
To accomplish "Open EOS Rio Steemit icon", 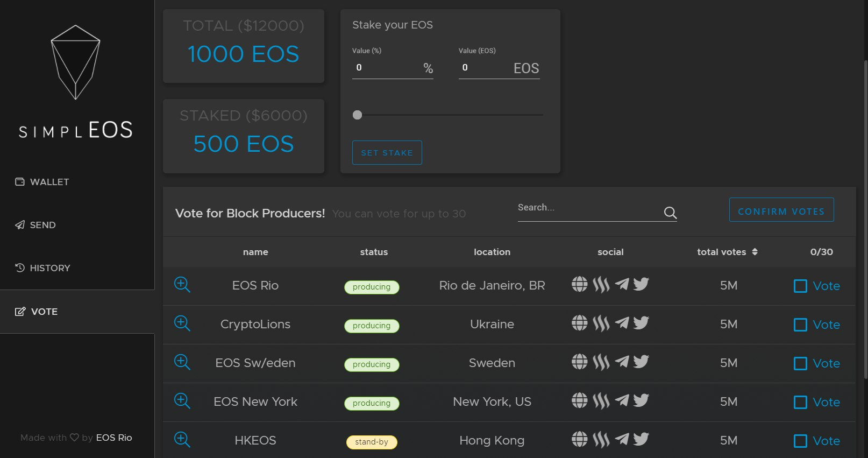I will [601, 284].
